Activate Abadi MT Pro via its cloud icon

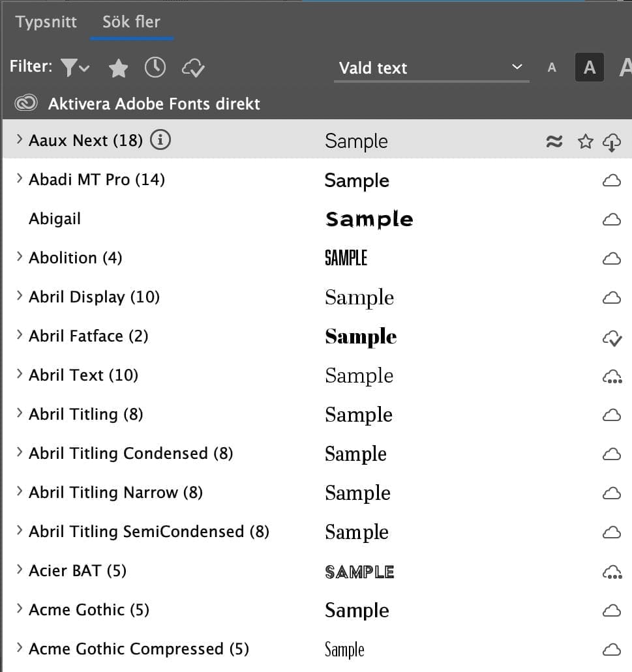coord(612,181)
